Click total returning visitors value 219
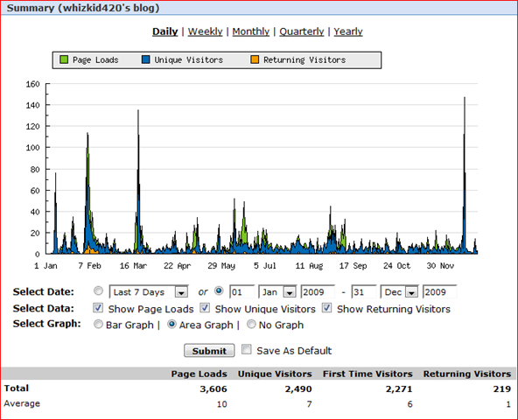Image resolution: width=518 pixels, height=420 pixels. pyautogui.click(x=502, y=389)
